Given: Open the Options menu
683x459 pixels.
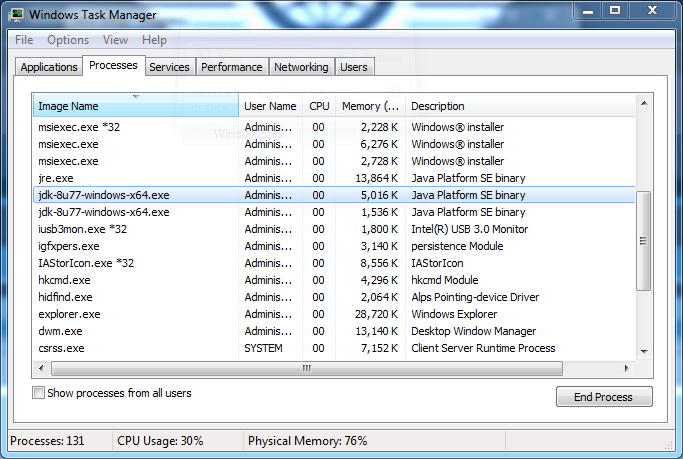Looking at the screenshot, I should pos(68,40).
